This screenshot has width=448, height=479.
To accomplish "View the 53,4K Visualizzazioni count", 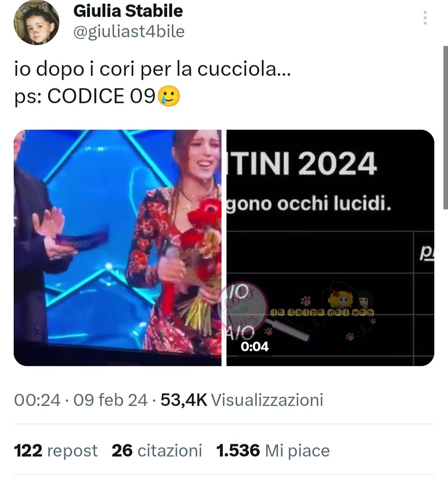I will tap(242, 400).
